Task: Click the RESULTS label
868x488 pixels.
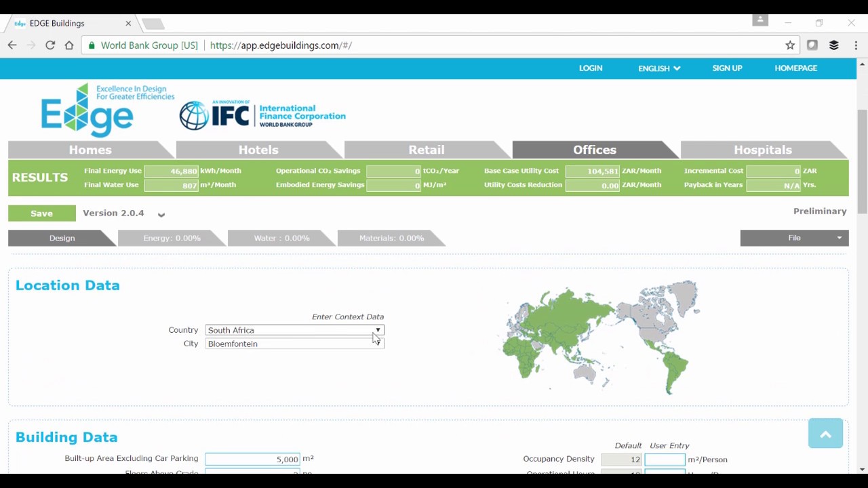Action: pyautogui.click(x=40, y=178)
